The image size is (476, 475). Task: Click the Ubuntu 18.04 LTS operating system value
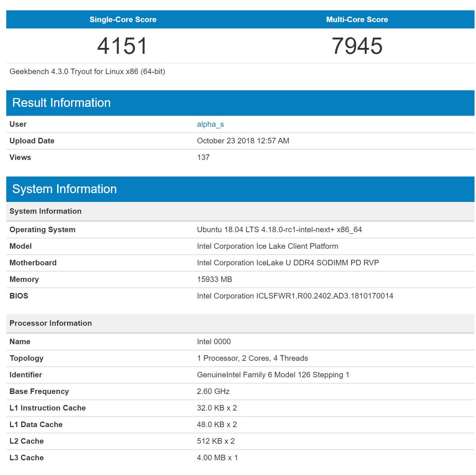279,230
